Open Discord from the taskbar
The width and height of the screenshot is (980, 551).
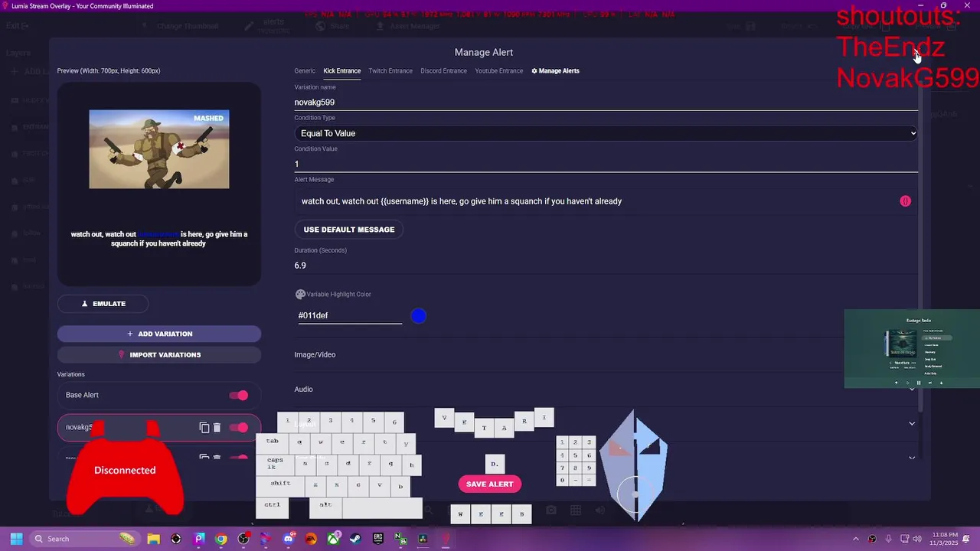click(288, 539)
